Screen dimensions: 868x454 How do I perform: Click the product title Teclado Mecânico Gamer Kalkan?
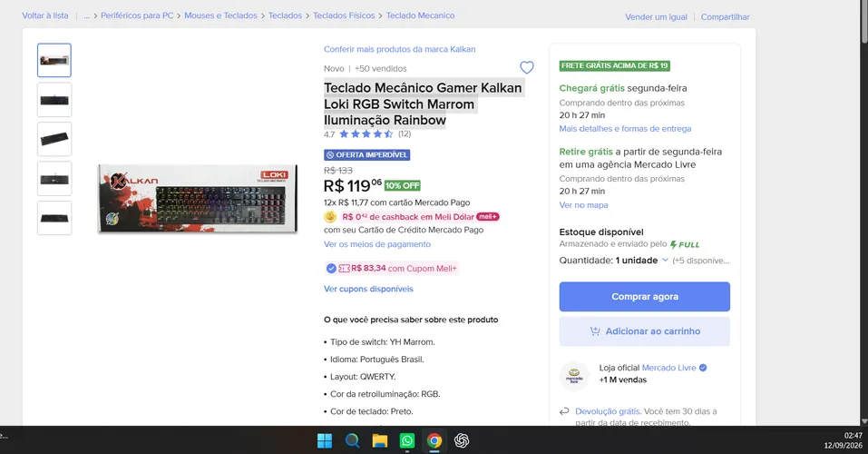pyautogui.click(x=423, y=104)
